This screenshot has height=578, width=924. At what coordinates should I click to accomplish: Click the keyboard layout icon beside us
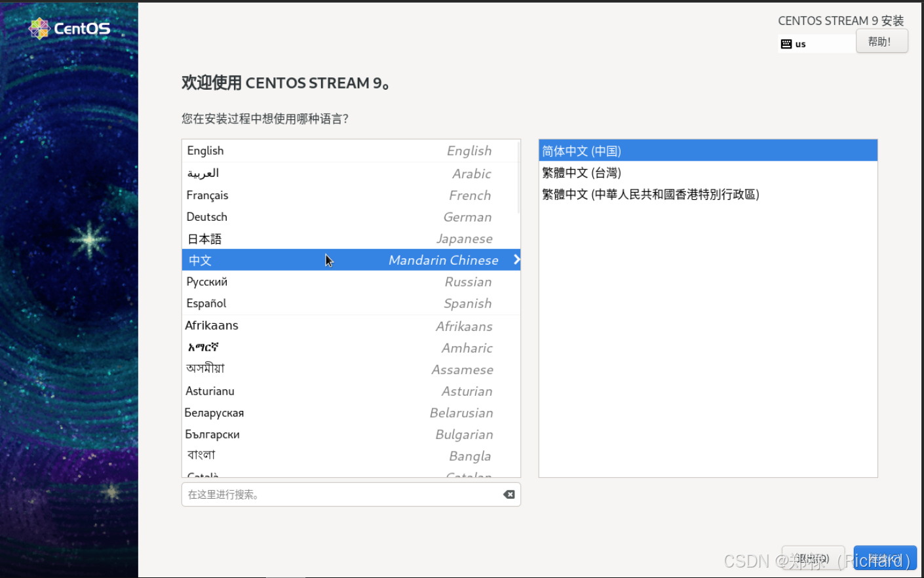[786, 44]
